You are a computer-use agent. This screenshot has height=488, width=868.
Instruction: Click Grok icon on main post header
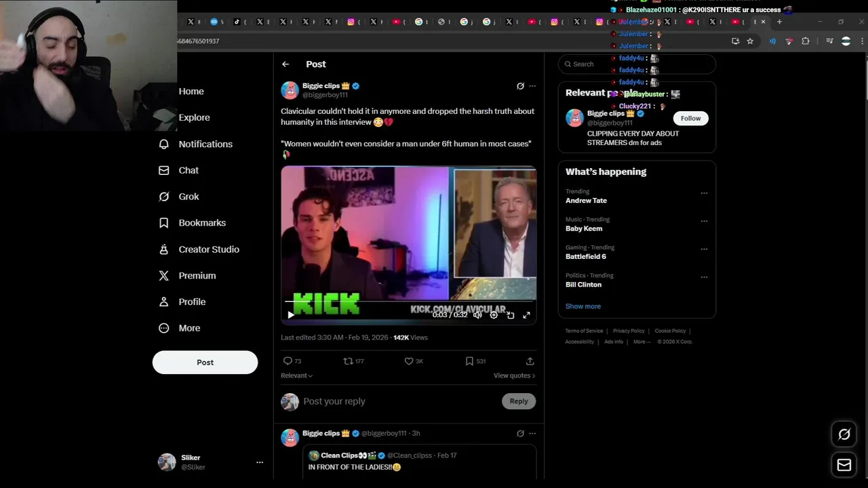click(x=520, y=86)
